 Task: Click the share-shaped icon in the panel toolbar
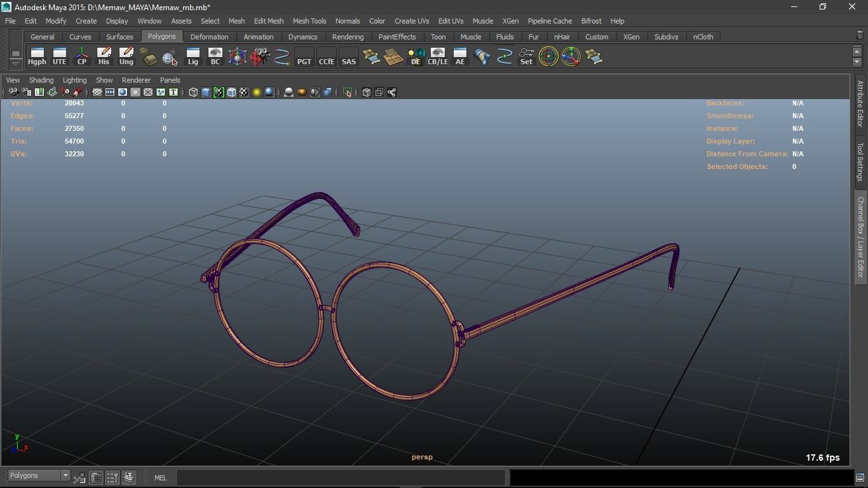click(x=392, y=92)
